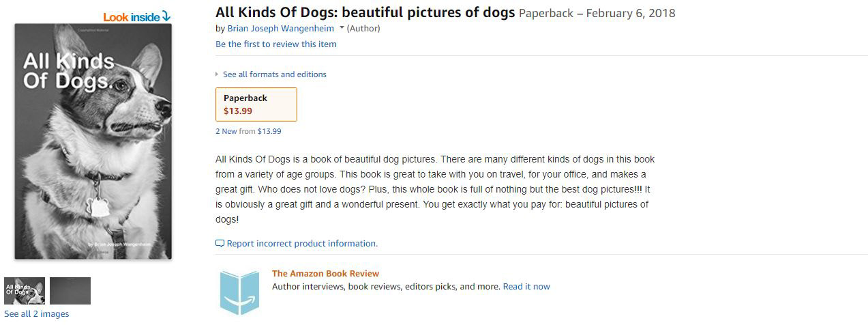Click the book description paragraph
Viewport: 868px width, 325px height.
[x=434, y=189]
